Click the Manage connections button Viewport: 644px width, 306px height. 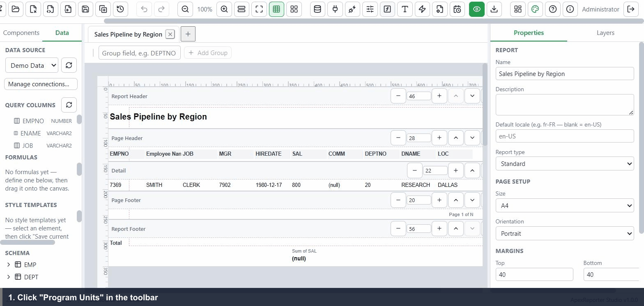pyautogui.click(x=41, y=84)
